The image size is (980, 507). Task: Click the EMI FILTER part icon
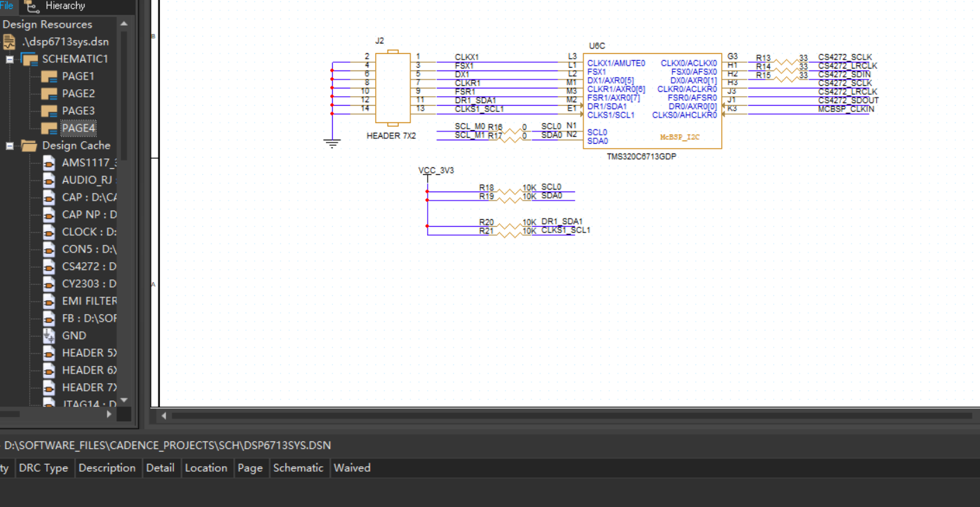(x=48, y=301)
